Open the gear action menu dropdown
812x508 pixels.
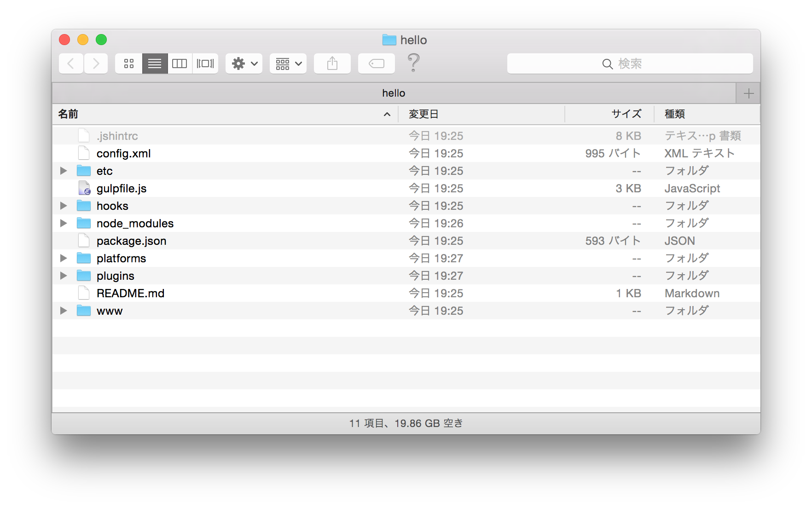coord(244,63)
